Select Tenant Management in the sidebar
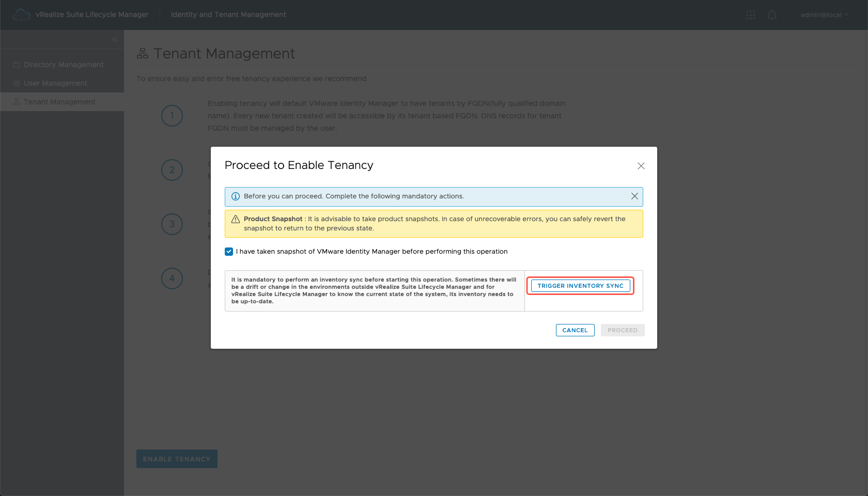 [59, 102]
